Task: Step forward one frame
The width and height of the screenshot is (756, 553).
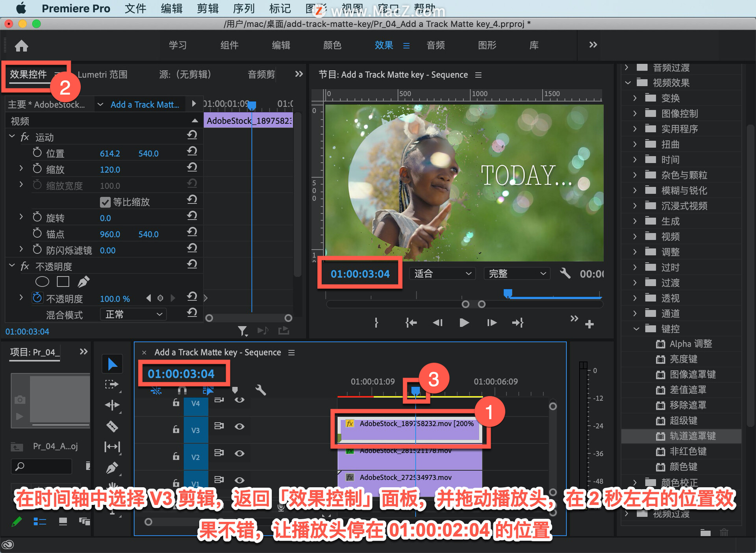Action: [x=491, y=323]
